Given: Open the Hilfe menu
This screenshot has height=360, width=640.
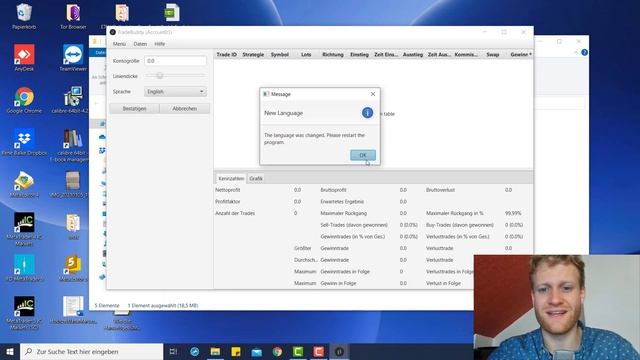Looking at the screenshot, I should point(160,44).
